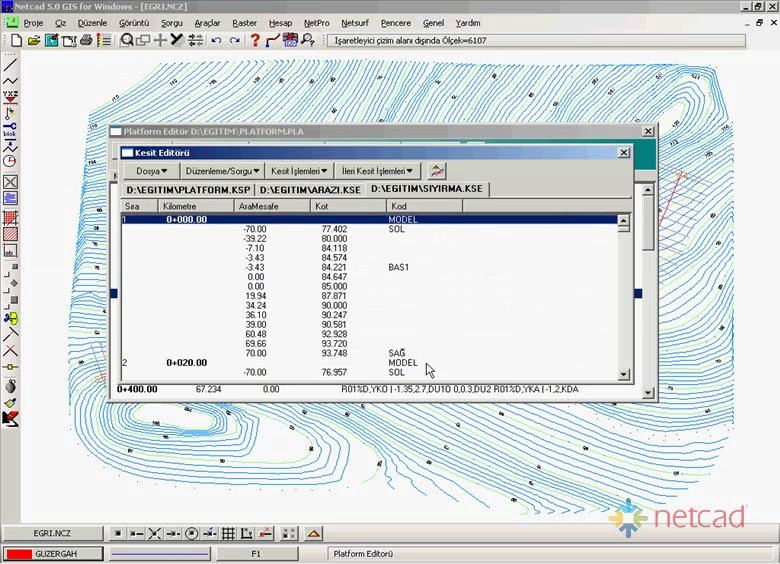
Task: Select the blok tool in left toolbar
Action: (10, 130)
